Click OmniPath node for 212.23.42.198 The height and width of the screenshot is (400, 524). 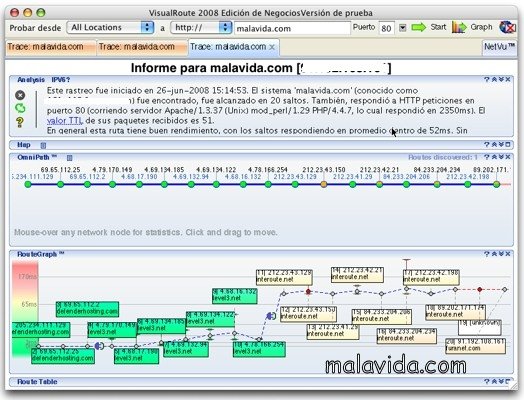(x=468, y=184)
